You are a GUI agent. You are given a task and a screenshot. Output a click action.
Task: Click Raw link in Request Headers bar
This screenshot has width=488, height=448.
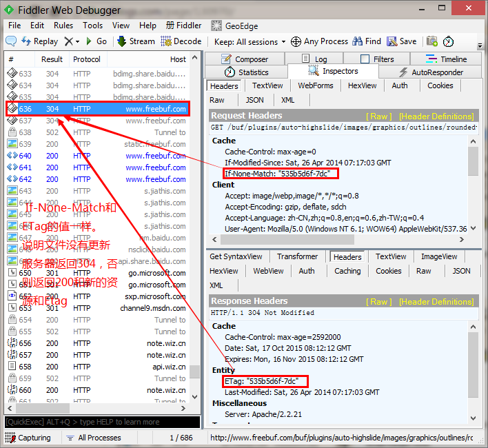379,116
